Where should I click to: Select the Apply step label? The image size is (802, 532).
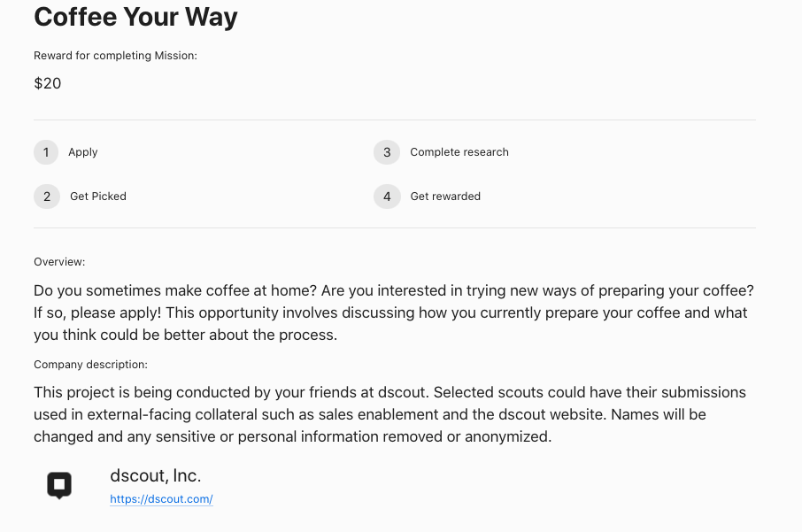pos(83,152)
